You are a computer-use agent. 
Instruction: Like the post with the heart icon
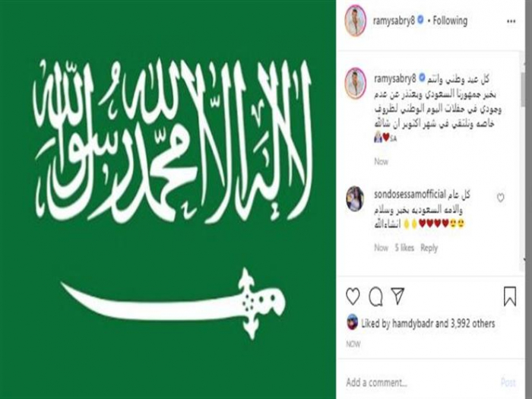(x=353, y=296)
